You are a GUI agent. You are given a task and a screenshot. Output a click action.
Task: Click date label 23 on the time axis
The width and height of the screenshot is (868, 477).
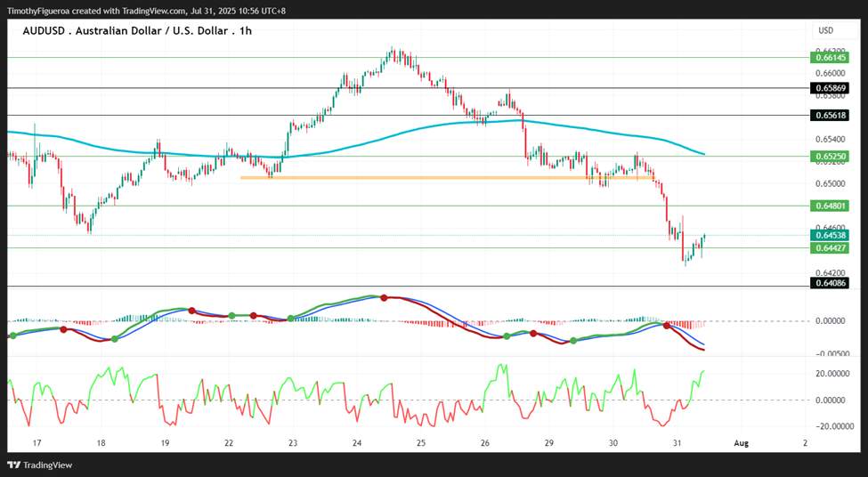293,443
